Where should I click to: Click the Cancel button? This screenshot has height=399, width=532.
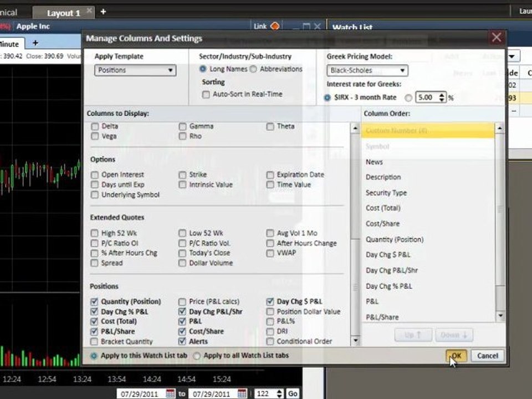pyautogui.click(x=488, y=356)
